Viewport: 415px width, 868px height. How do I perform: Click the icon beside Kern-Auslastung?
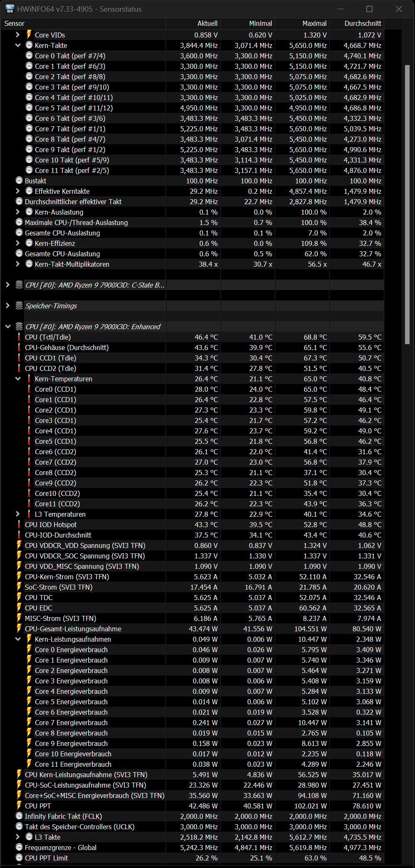(29, 212)
